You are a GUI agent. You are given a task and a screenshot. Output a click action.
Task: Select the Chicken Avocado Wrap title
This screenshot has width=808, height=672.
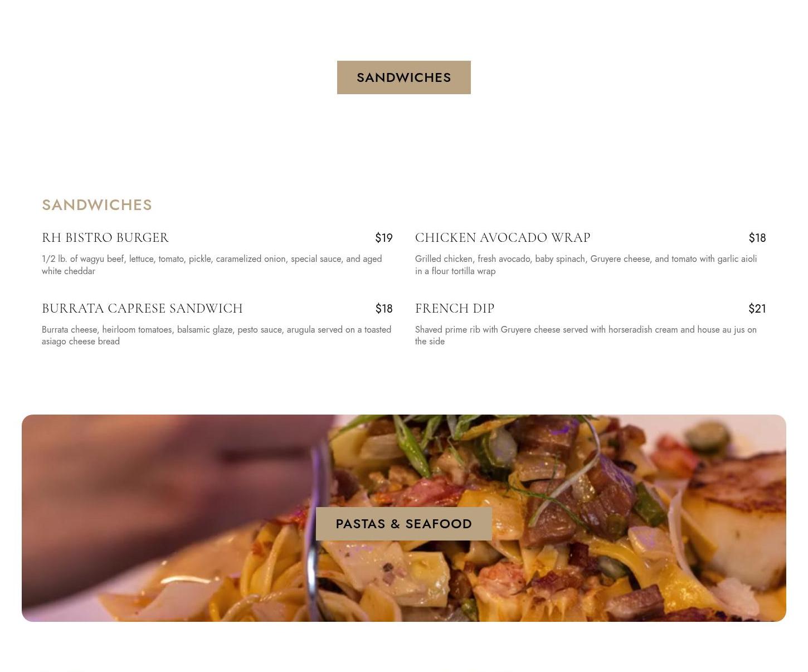pyautogui.click(x=503, y=237)
